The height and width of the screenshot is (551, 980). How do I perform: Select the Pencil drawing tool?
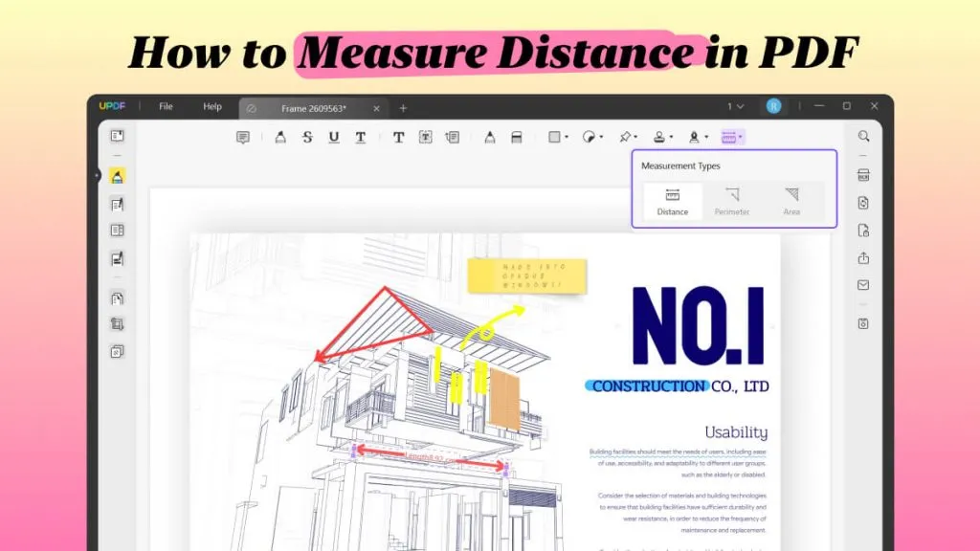(489, 138)
